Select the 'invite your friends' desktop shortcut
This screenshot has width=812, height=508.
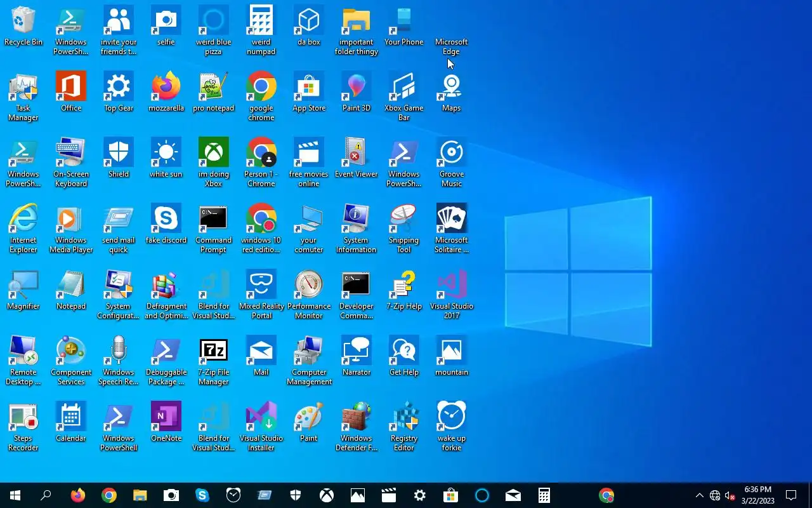[119, 30]
